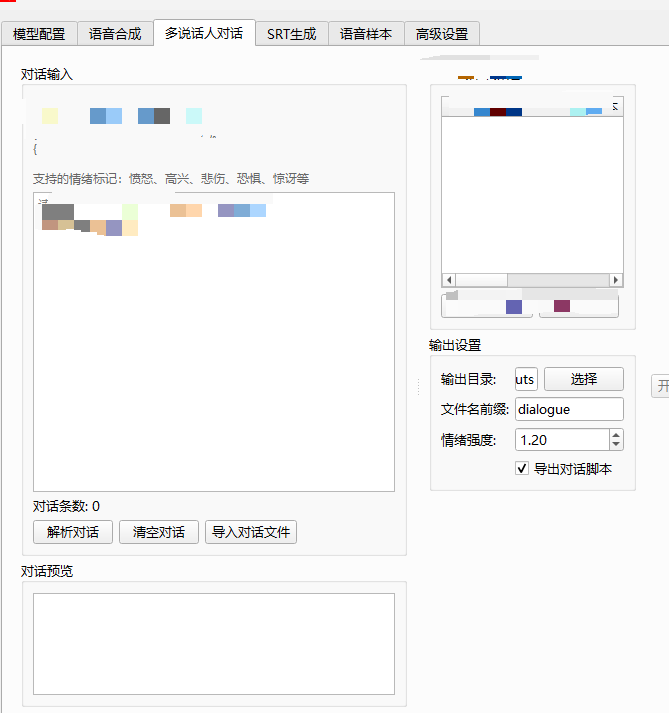Click inside the 对话预览 box
669x713 pixels.
point(214,643)
